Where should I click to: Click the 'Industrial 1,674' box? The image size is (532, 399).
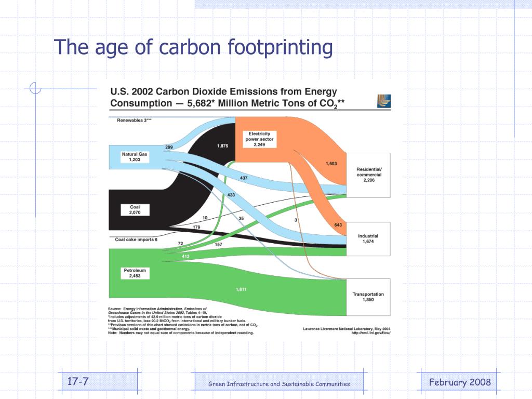368,239
